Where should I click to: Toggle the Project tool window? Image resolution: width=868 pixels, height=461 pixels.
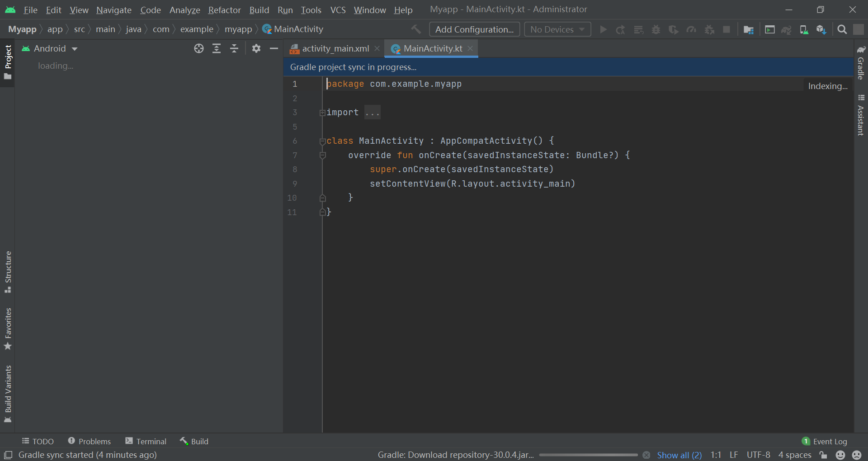coord(8,62)
